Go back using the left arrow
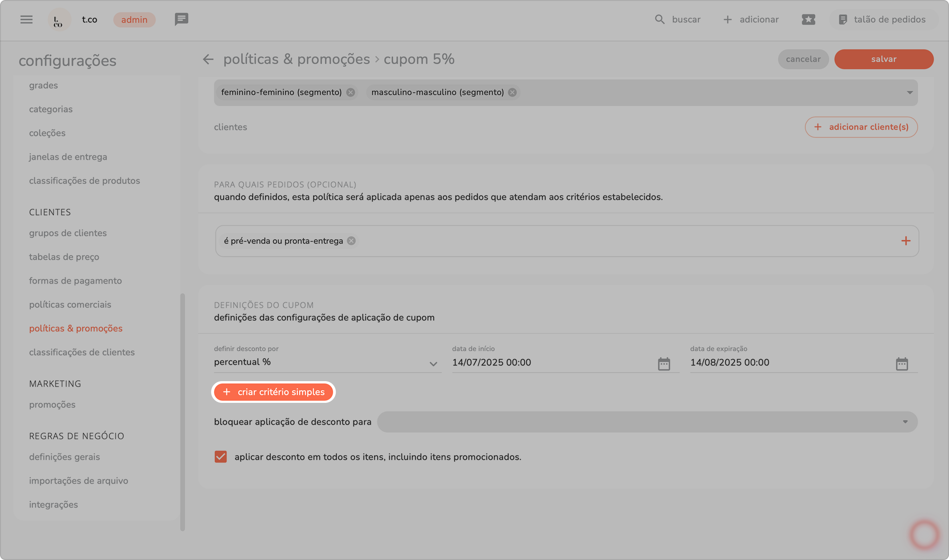Image resolution: width=949 pixels, height=560 pixels. click(208, 59)
